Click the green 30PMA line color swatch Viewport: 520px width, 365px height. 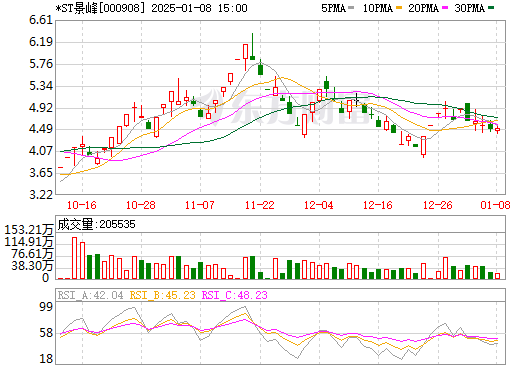[x=491, y=8]
